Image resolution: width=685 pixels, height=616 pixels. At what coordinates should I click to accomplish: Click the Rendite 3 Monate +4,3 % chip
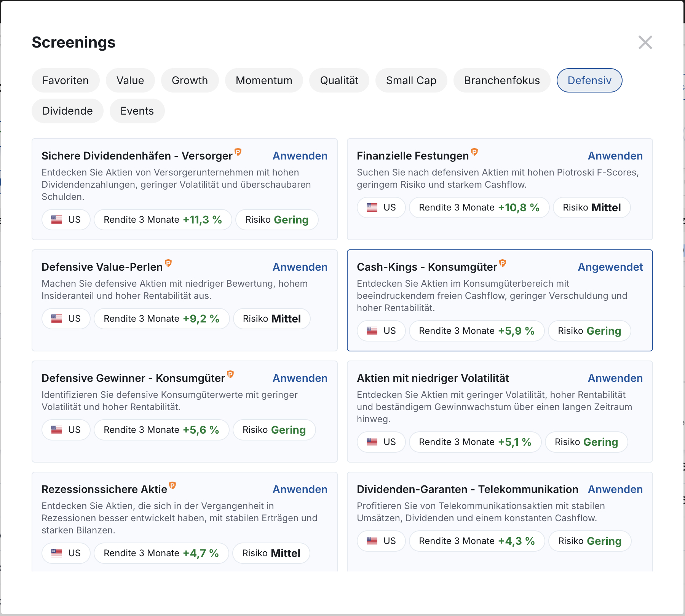(477, 541)
